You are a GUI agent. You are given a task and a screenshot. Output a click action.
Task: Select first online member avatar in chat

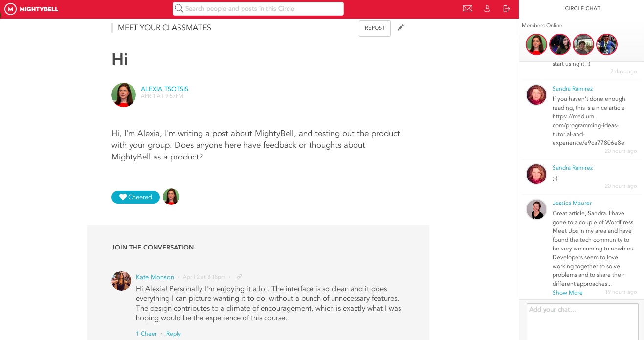point(536,45)
